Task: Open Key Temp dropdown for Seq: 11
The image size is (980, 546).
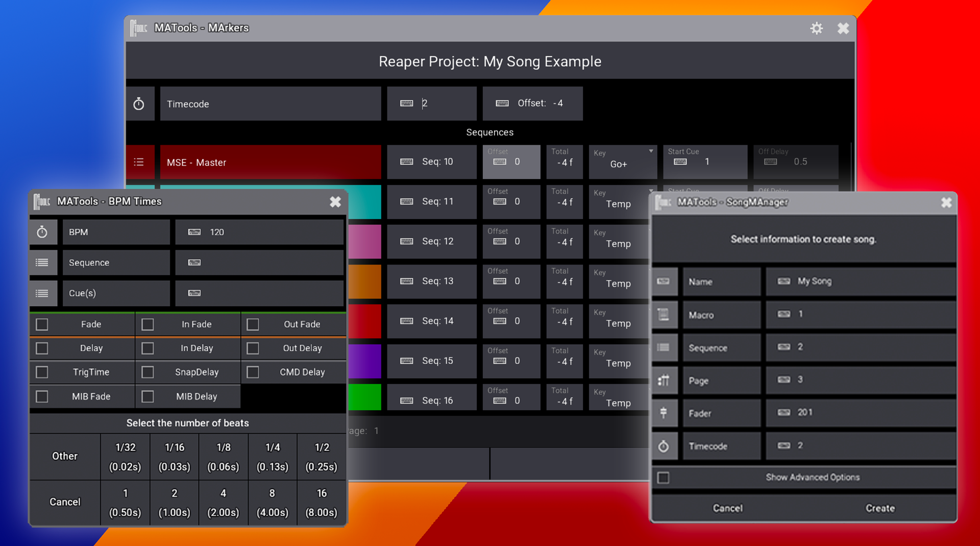Action: 619,202
